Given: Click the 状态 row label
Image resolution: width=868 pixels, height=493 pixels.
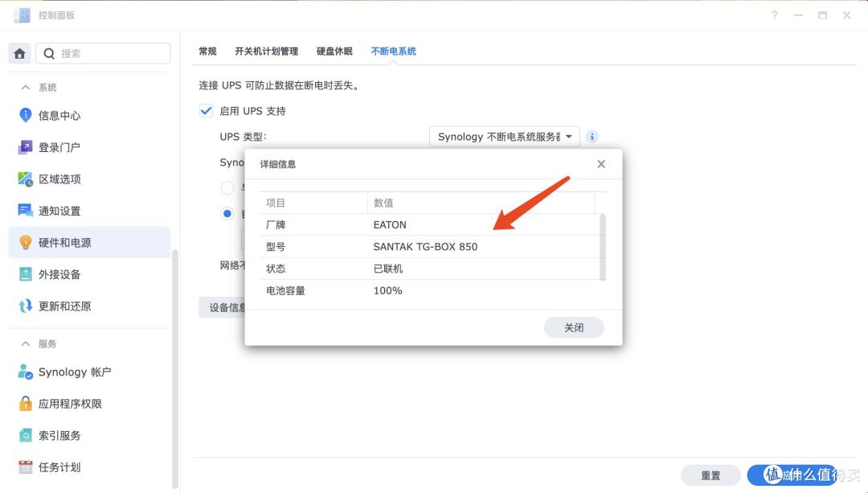Looking at the screenshot, I should pos(276,269).
